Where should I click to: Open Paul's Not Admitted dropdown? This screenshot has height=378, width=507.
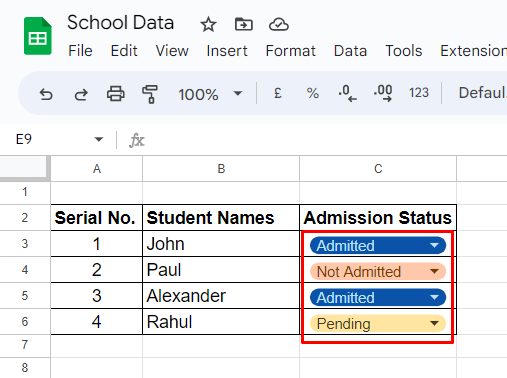434,271
